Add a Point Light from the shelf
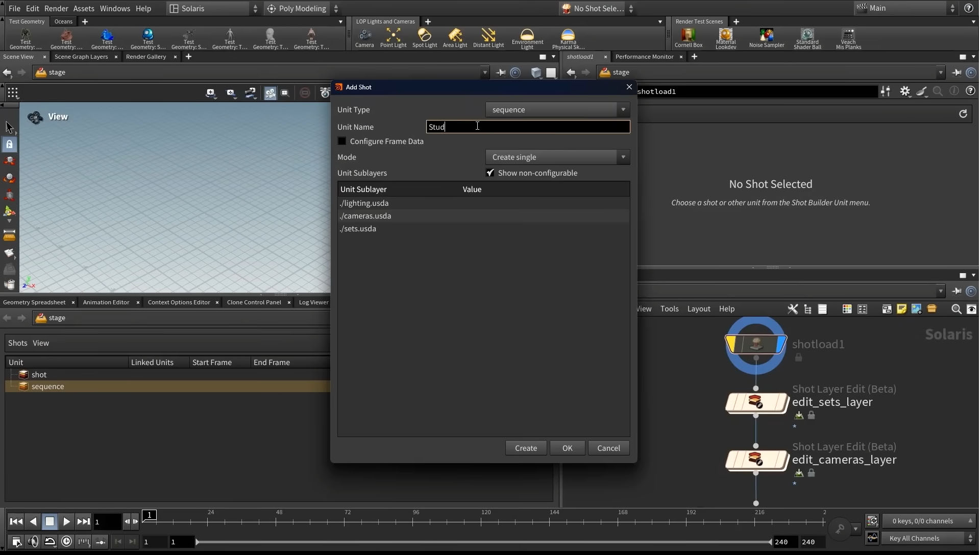980x555 pixels. click(x=393, y=38)
